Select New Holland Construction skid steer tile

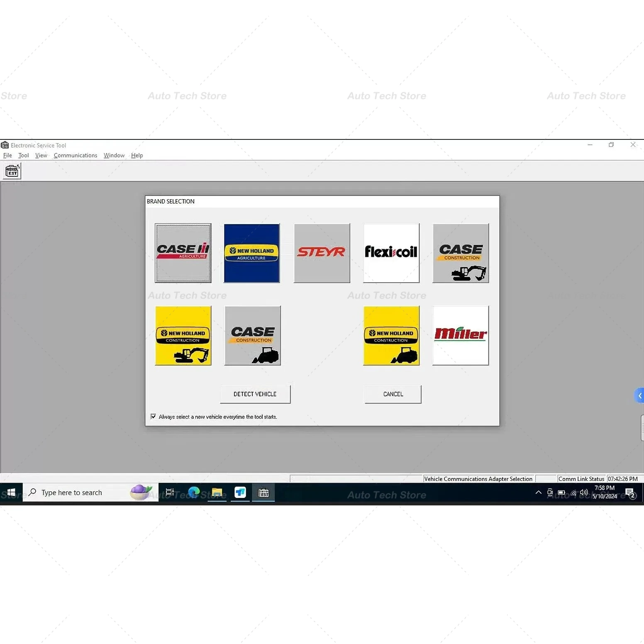coord(391,336)
